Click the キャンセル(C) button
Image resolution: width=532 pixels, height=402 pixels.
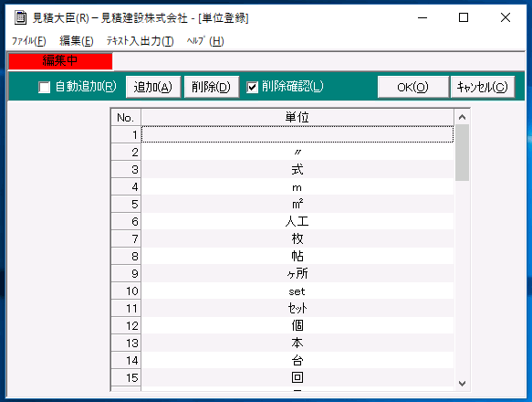click(x=483, y=87)
